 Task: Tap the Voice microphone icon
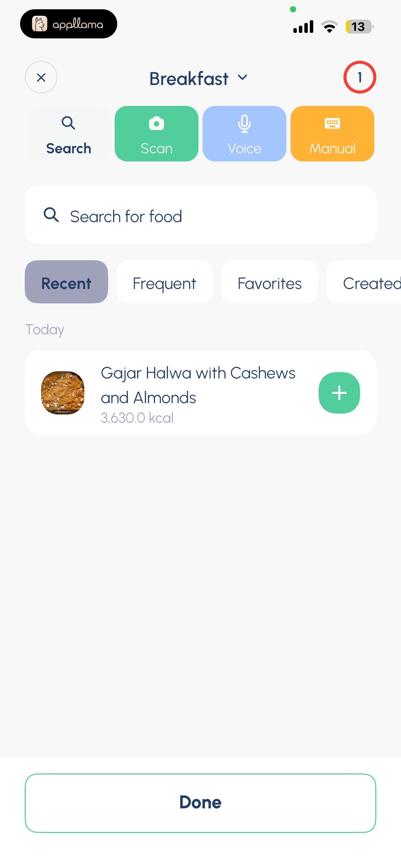244,124
